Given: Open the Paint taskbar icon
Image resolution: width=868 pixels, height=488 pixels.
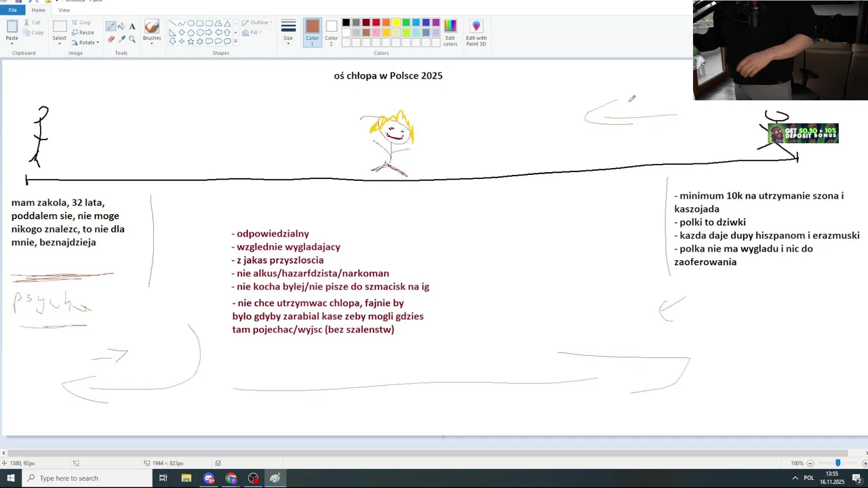Looking at the screenshot, I should [x=275, y=478].
